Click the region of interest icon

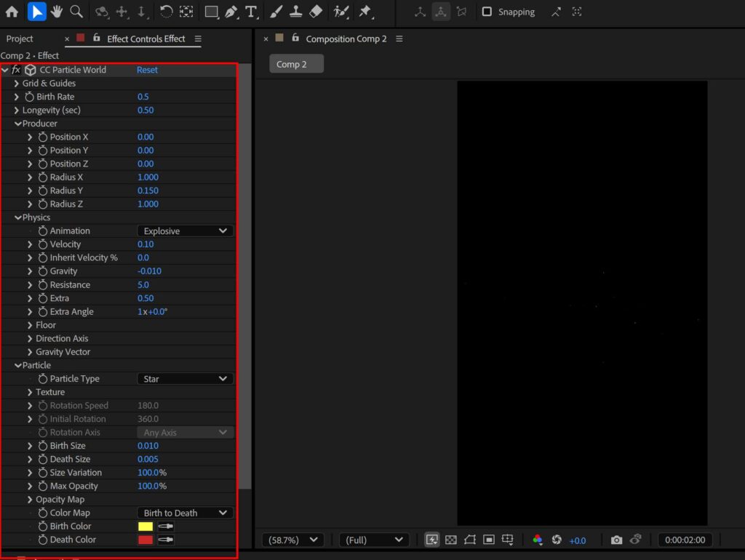pyautogui.click(x=489, y=540)
